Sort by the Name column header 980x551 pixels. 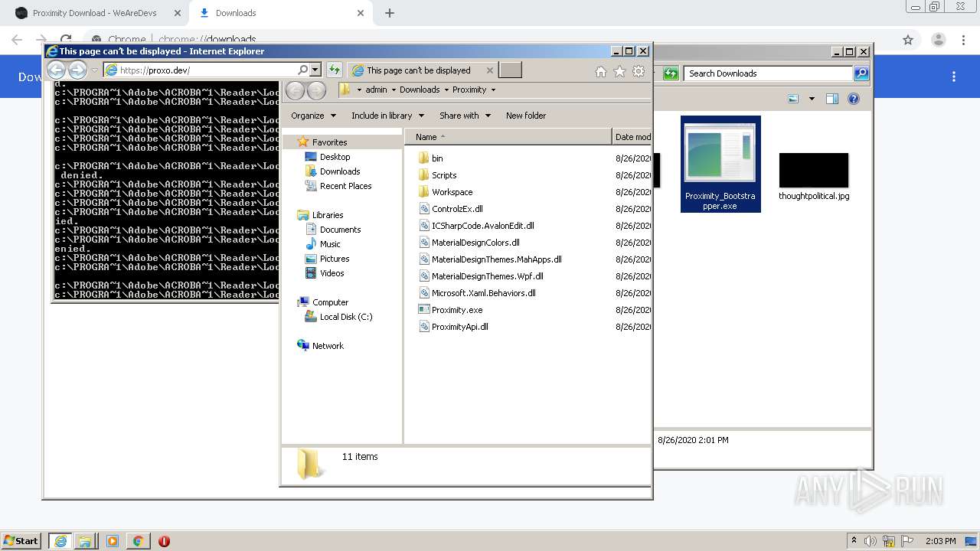point(508,137)
